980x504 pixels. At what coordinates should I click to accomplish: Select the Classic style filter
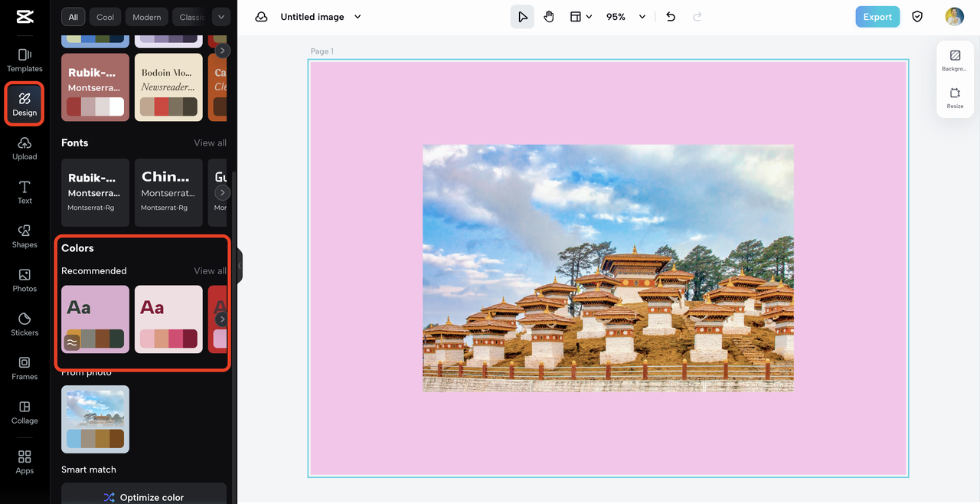pyautogui.click(x=190, y=17)
